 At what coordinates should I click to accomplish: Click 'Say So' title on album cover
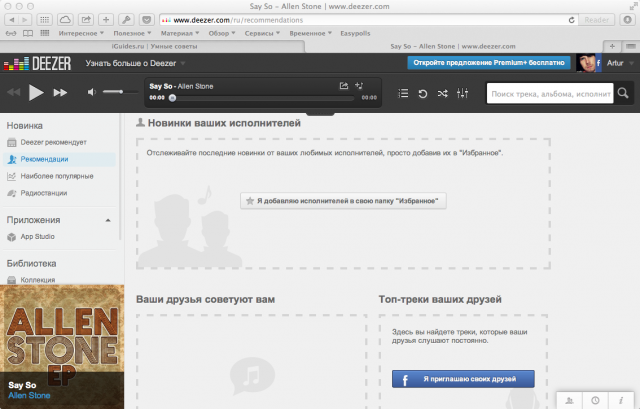(x=22, y=385)
